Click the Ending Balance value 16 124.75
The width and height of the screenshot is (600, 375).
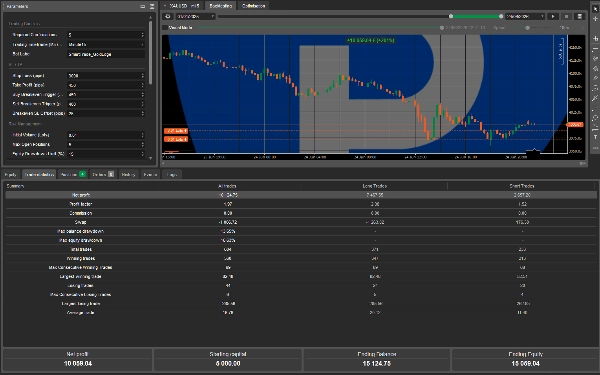pyautogui.click(x=377, y=364)
